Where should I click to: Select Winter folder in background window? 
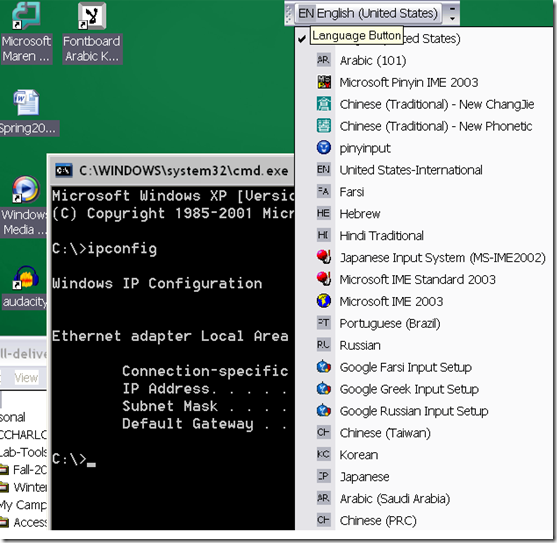click(x=23, y=487)
